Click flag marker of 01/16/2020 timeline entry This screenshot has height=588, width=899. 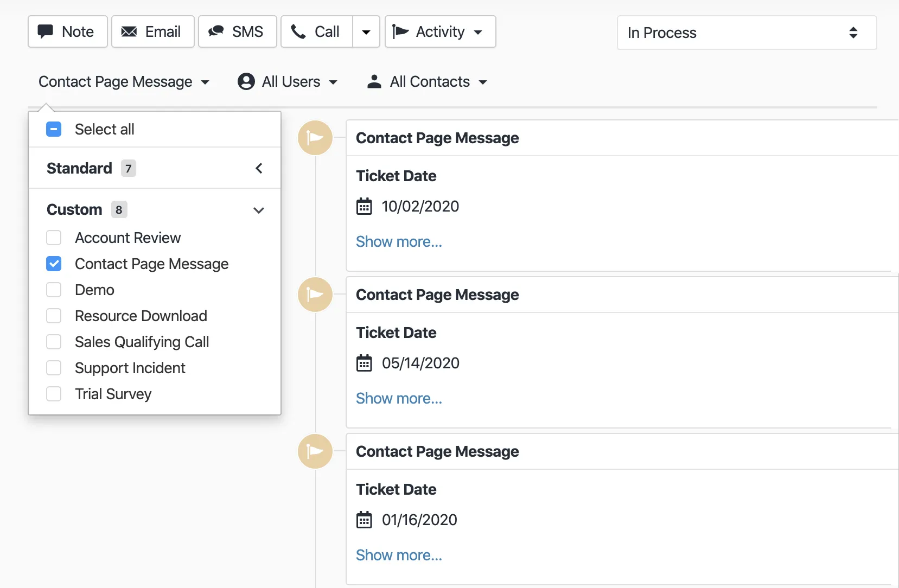pyautogui.click(x=315, y=451)
